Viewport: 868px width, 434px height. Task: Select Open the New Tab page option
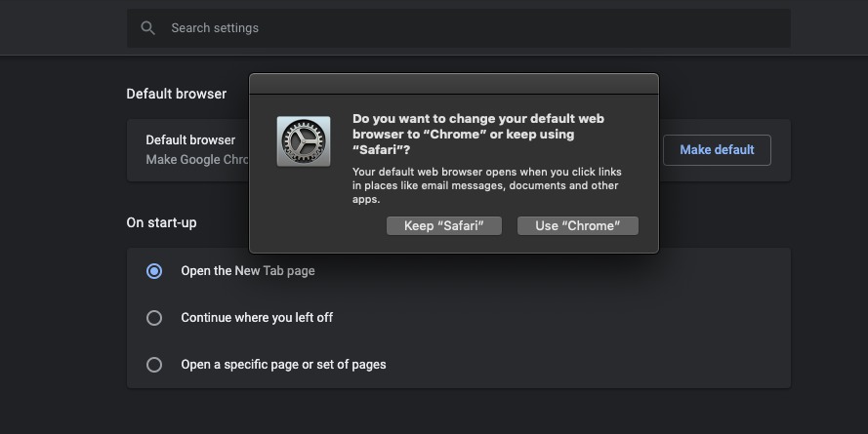154,271
